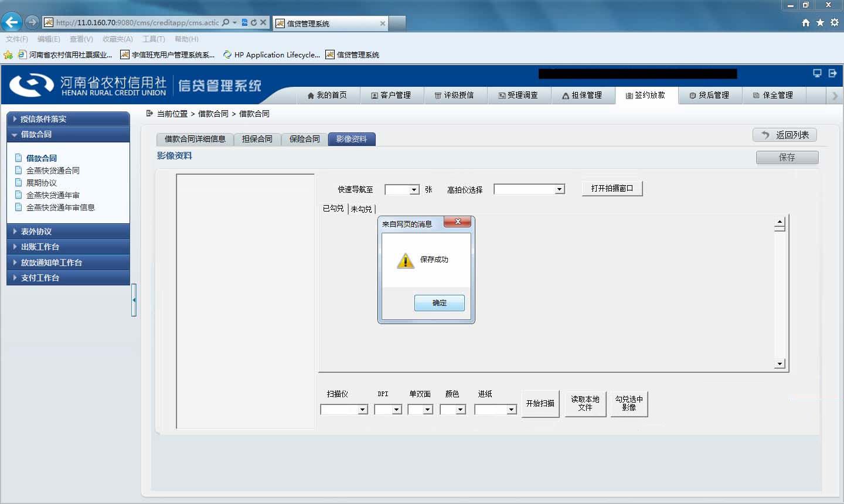This screenshot has height=504, width=844.
Task: Expand the 授信条件落实 sidebar section
Action: (68, 119)
